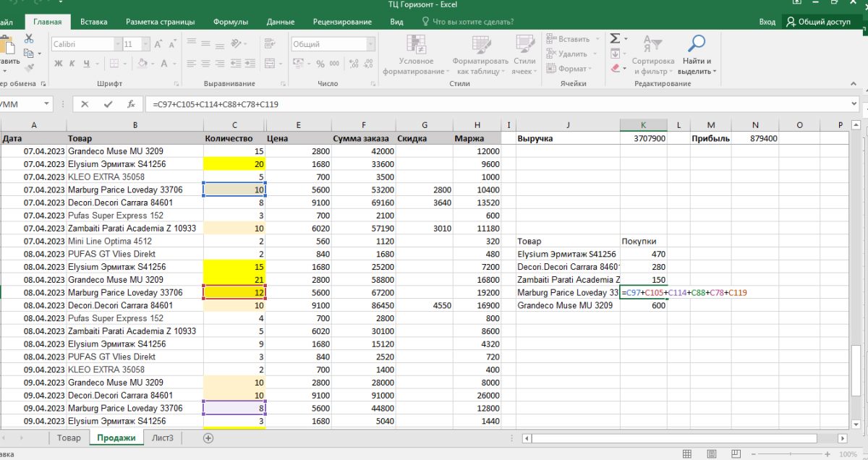Toggle bold formatting (Ж)
The image size is (868, 460).
(58, 64)
